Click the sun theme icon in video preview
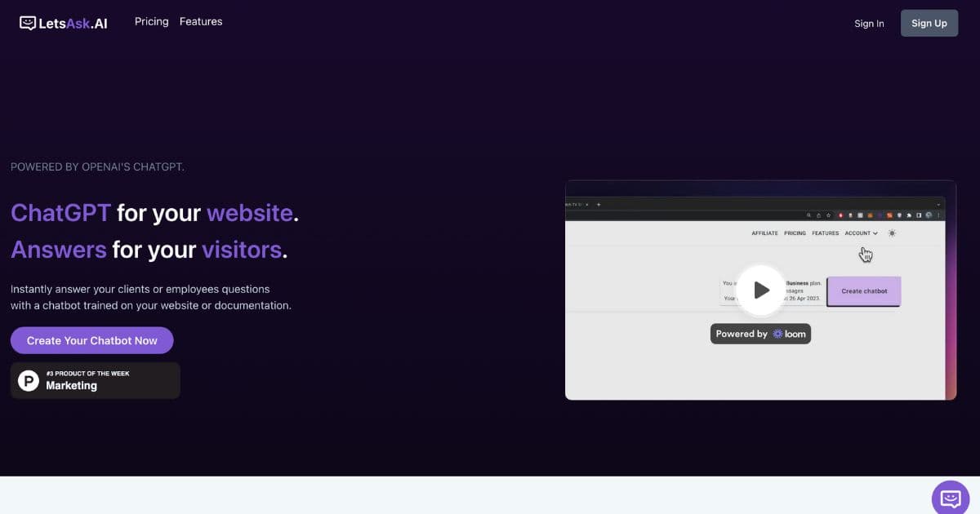 [x=892, y=233]
